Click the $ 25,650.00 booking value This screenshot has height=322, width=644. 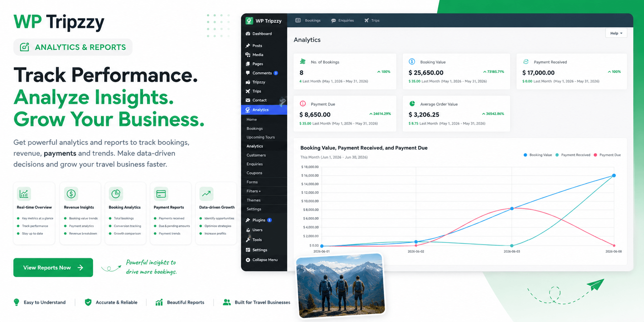tap(426, 73)
